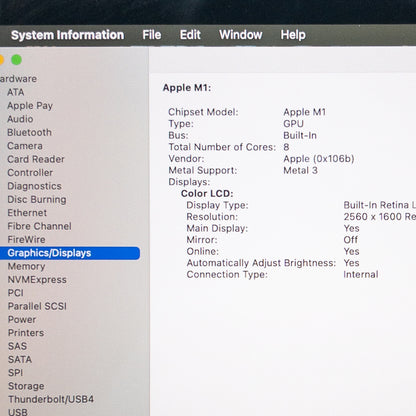Open the File menu
Image resolution: width=416 pixels, height=416 pixels.
click(152, 35)
